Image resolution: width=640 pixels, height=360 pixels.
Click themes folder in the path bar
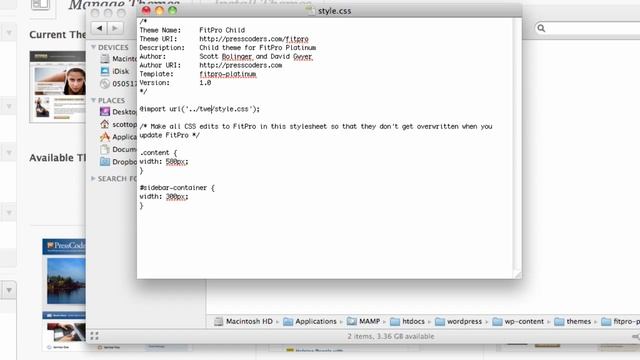click(573, 322)
